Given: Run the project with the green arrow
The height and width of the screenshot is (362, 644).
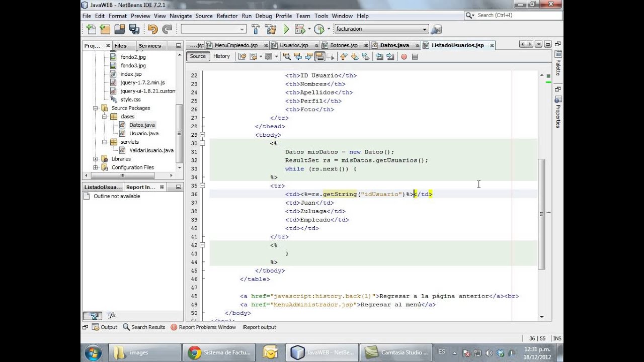Looking at the screenshot, I should 286,29.
